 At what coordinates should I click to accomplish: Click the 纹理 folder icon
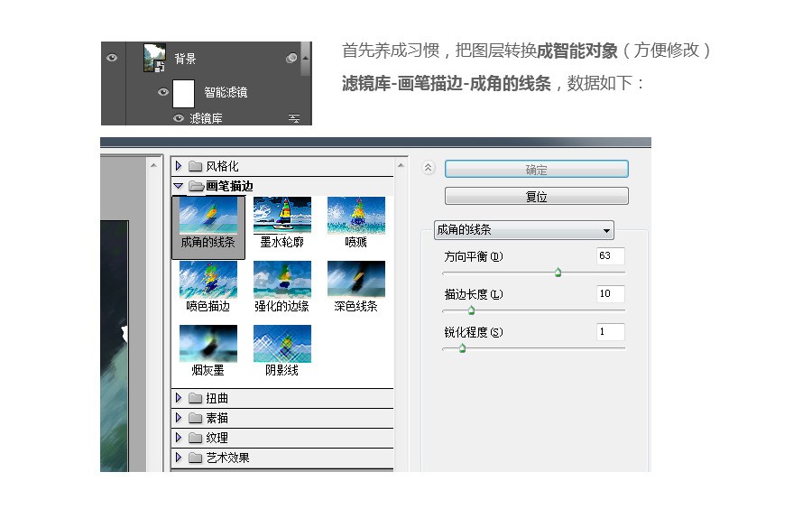click(x=195, y=438)
